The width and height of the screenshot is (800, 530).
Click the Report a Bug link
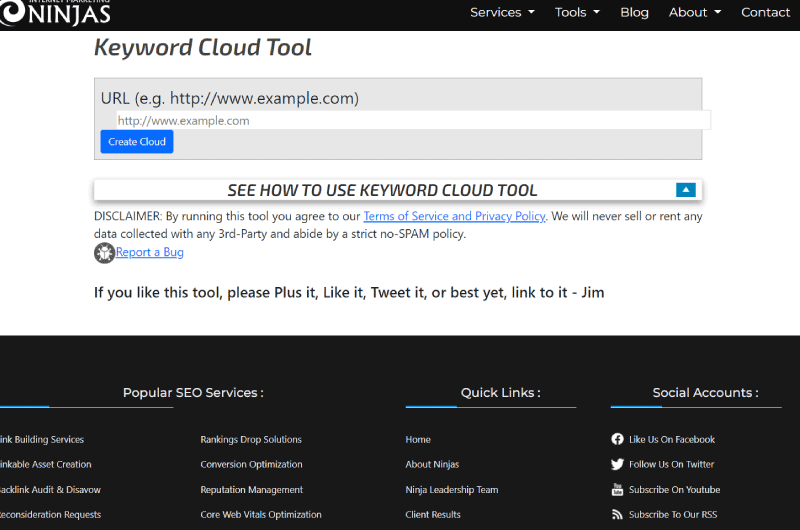(x=149, y=252)
